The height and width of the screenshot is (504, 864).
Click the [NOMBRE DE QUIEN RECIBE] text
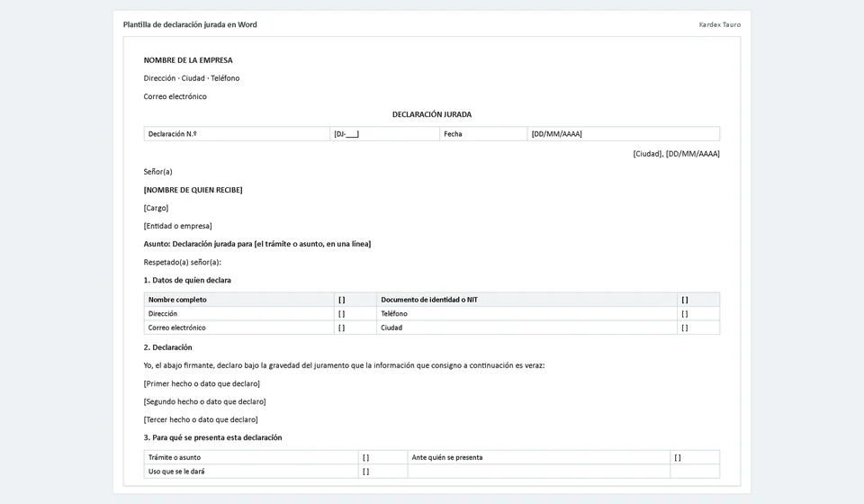click(x=193, y=190)
